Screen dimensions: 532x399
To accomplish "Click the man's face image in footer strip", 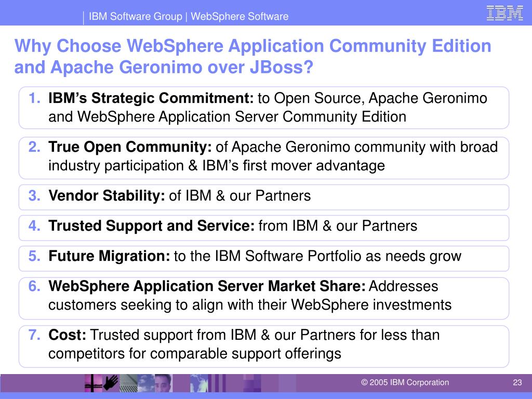I will [x=163, y=383].
